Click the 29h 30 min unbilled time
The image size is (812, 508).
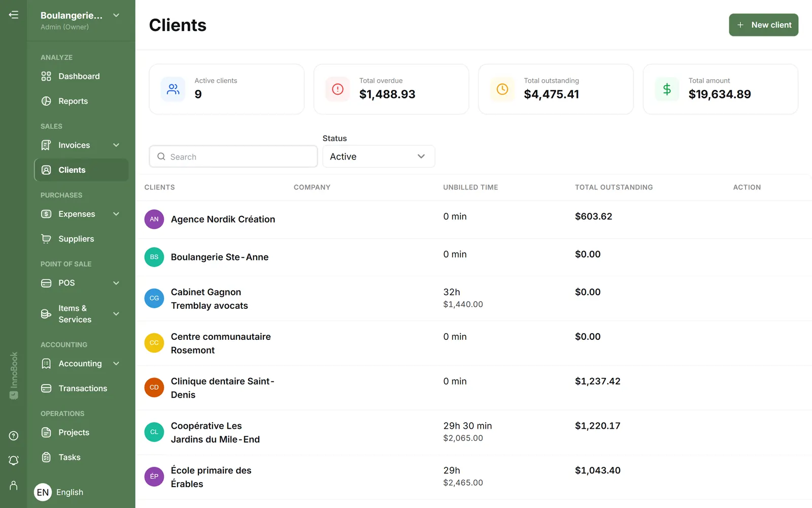[467, 426]
